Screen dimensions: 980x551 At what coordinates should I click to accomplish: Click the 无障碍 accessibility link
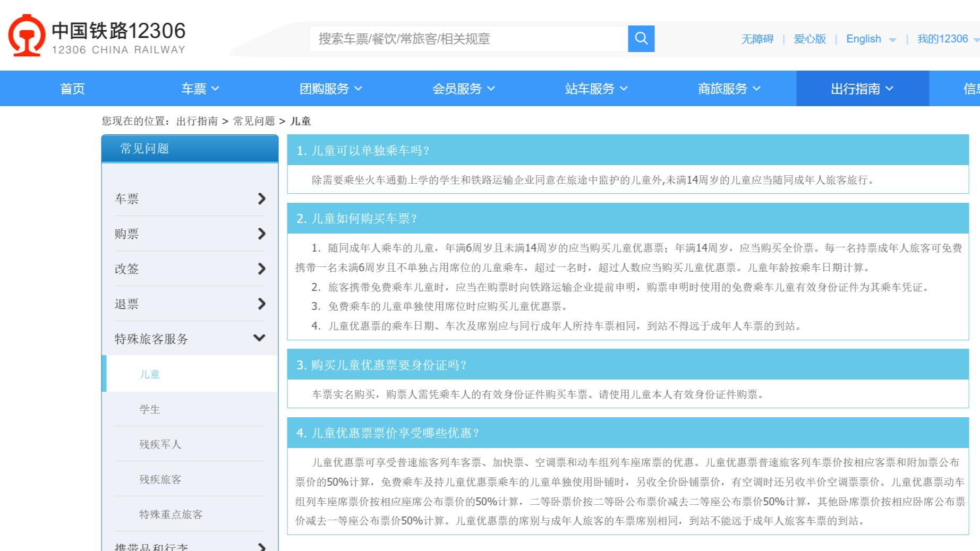757,39
